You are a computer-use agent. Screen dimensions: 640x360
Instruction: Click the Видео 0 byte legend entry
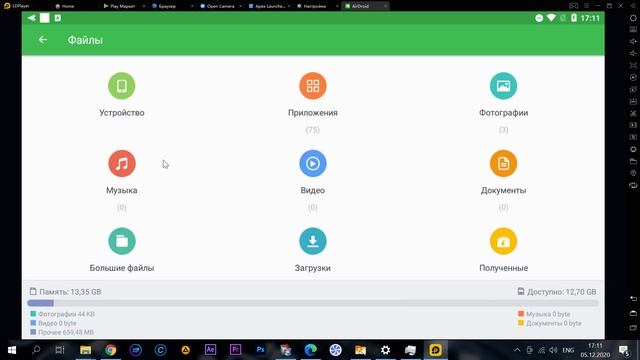point(53,323)
